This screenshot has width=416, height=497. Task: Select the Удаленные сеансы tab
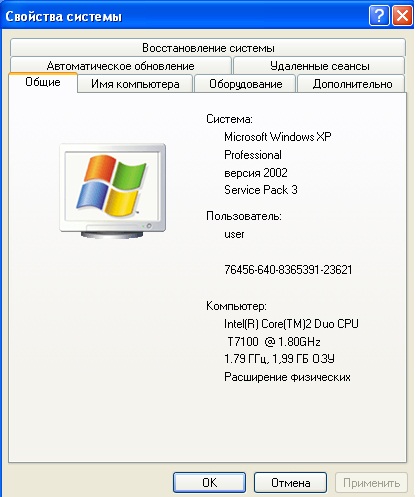coord(319,66)
